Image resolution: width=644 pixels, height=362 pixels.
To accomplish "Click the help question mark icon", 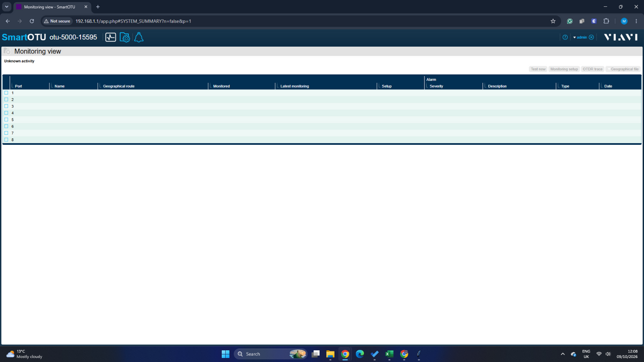I will pos(565,38).
